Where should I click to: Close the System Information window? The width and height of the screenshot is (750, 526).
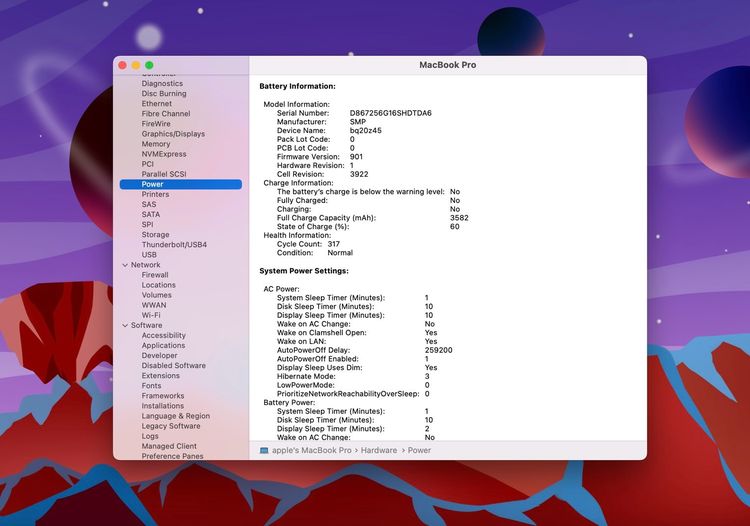tap(122, 65)
